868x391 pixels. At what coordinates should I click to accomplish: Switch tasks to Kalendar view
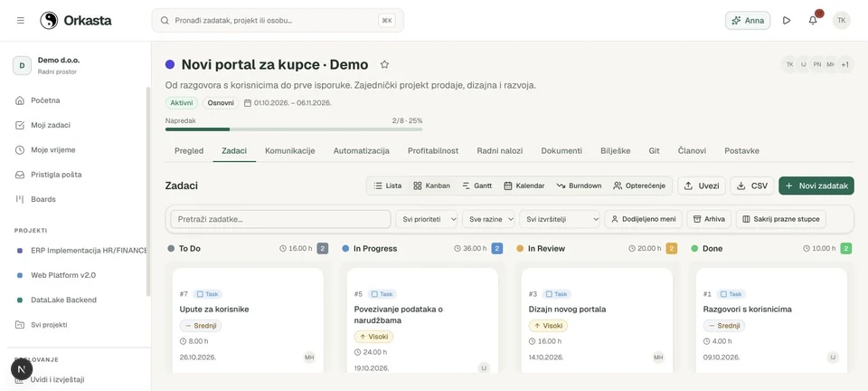524,186
